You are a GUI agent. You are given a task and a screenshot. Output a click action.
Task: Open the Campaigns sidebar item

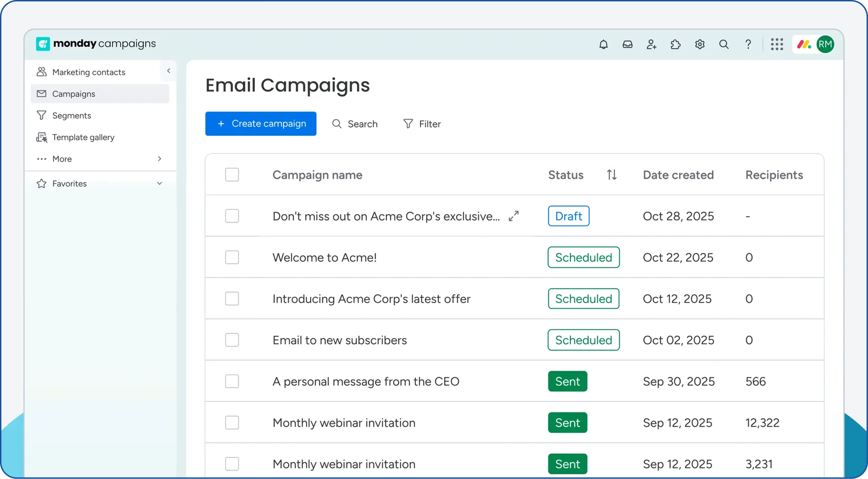click(100, 94)
